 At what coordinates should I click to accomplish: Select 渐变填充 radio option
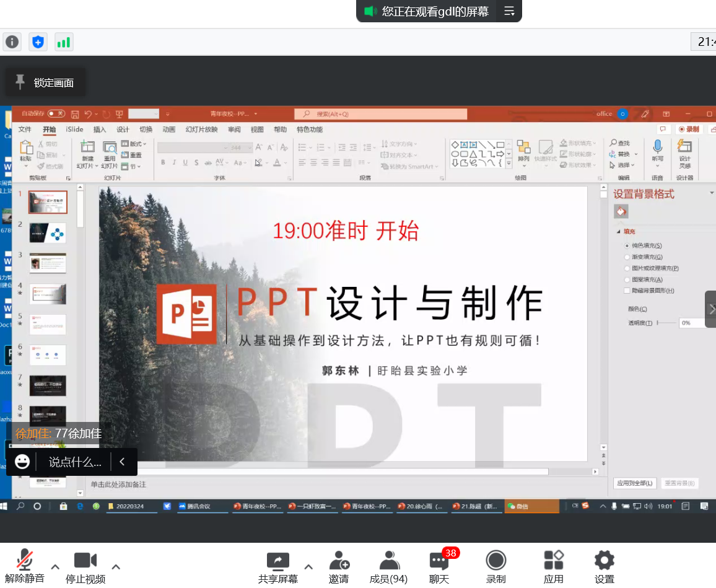point(627,257)
